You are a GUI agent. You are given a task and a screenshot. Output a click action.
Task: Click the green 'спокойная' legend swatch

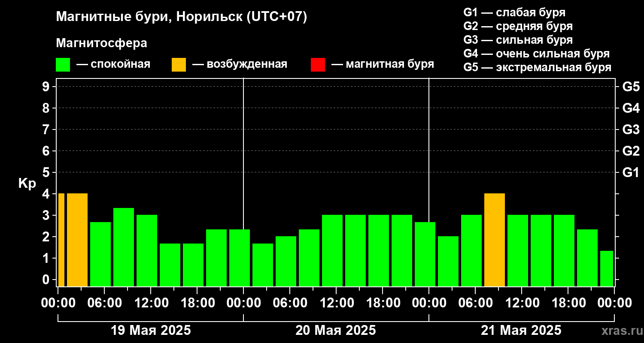click(63, 65)
